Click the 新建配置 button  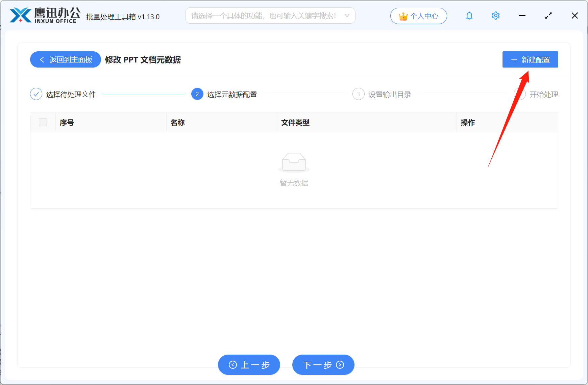click(530, 59)
